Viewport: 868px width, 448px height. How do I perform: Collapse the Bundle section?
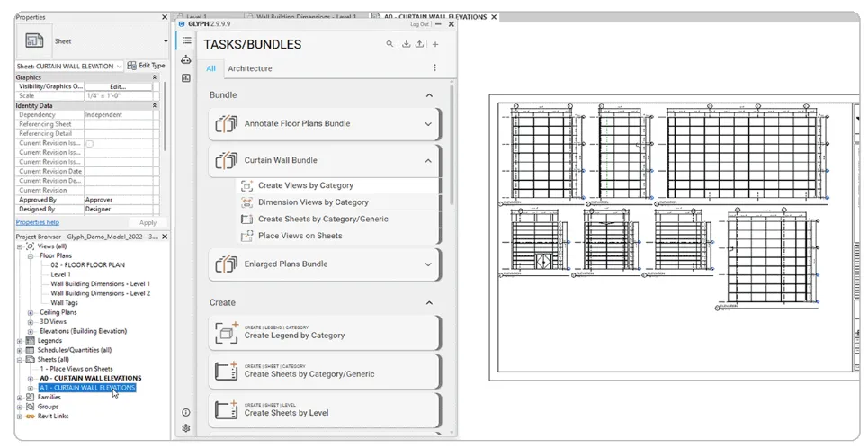429,95
